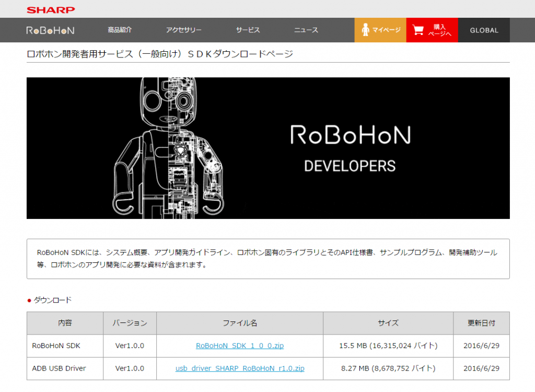
Task: Open the アクセサリー menu
Action: click(184, 30)
